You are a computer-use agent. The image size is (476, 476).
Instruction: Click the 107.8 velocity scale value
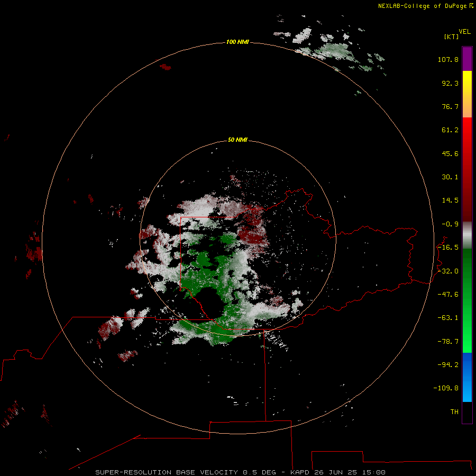[x=448, y=59]
